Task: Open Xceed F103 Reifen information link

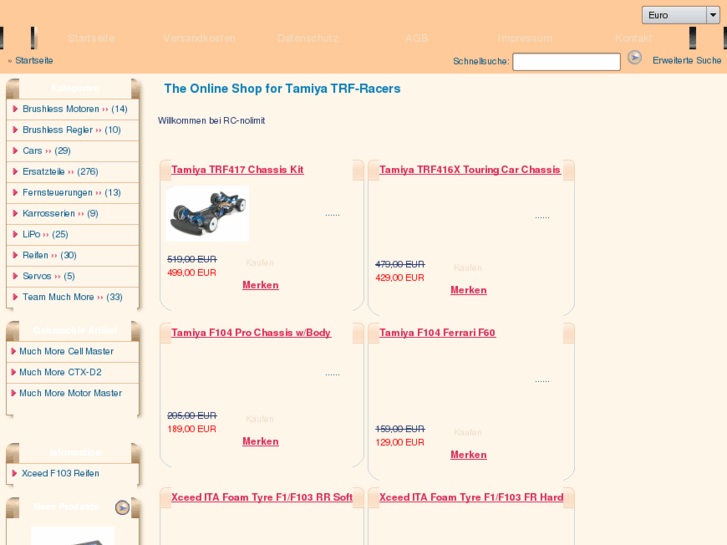Action: tap(60, 473)
